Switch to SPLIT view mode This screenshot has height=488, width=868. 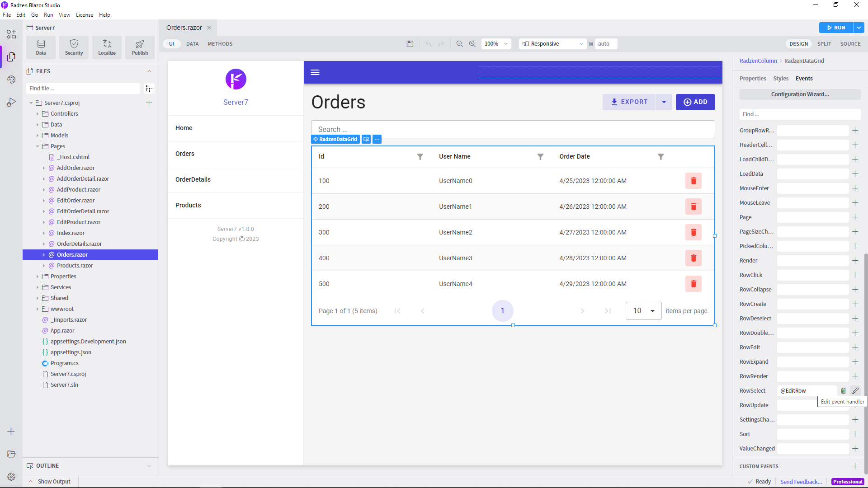tap(824, 44)
